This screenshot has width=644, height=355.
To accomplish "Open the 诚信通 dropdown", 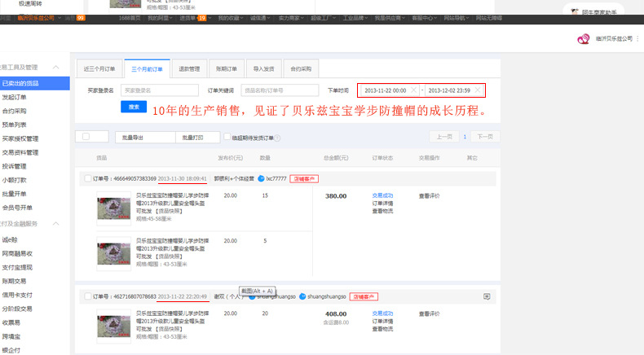I will 261,18.
